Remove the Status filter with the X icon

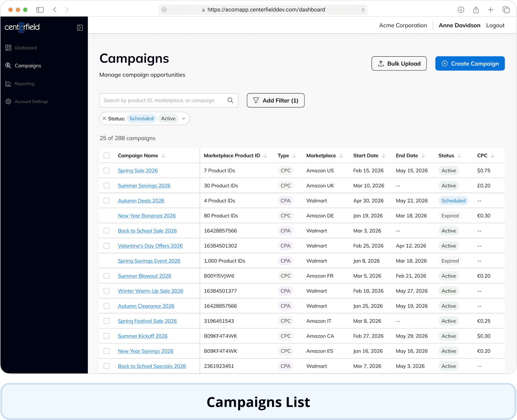[104, 118]
